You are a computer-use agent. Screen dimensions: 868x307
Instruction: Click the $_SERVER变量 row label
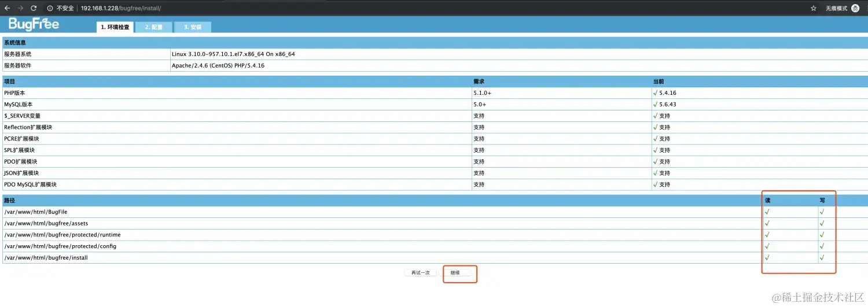(23, 116)
